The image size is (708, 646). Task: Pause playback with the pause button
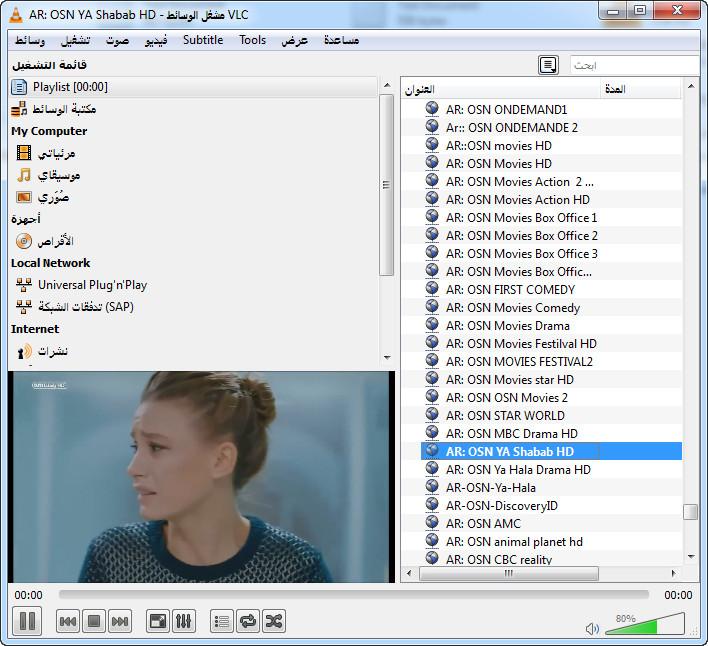pyautogui.click(x=28, y=621)
